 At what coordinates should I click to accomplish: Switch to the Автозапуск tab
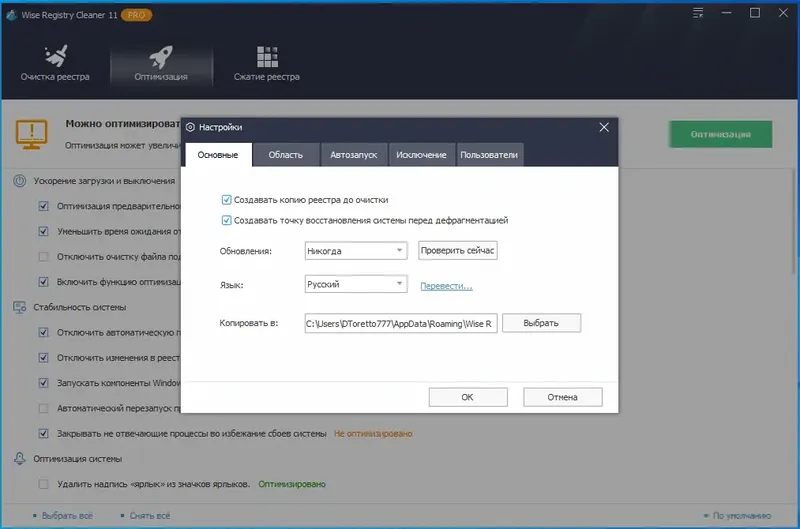point(354,155)
